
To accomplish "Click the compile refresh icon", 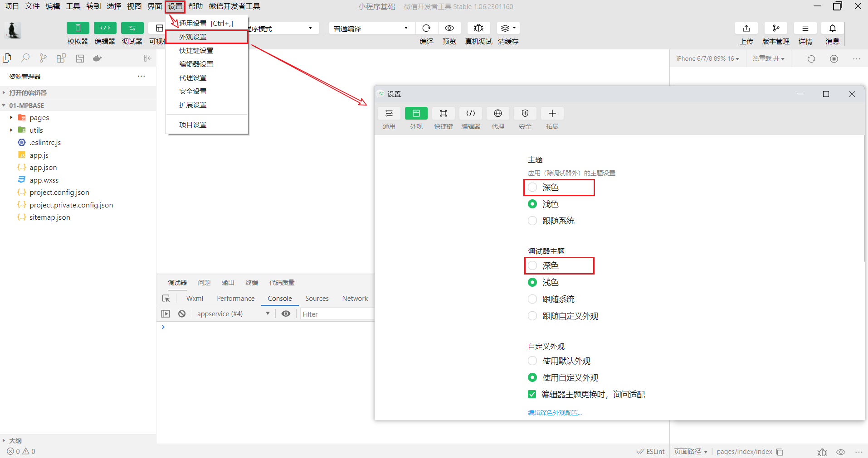I will (426, 28).
